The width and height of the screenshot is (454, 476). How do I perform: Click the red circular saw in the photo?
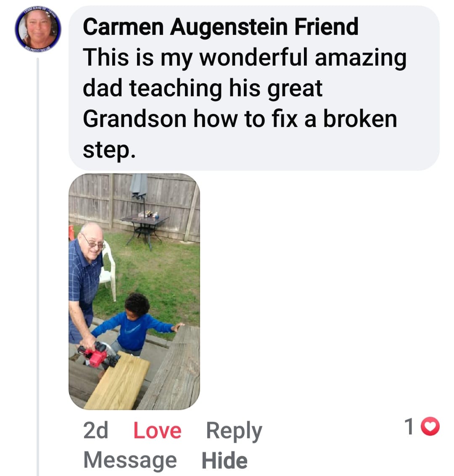pyautogui.click(x=98, y=355)
